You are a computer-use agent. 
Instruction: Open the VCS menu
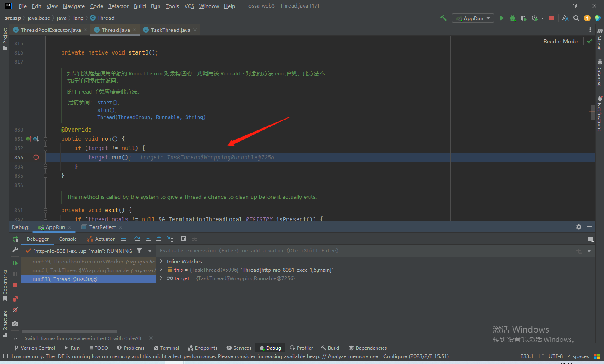click(x=189, y=6)
